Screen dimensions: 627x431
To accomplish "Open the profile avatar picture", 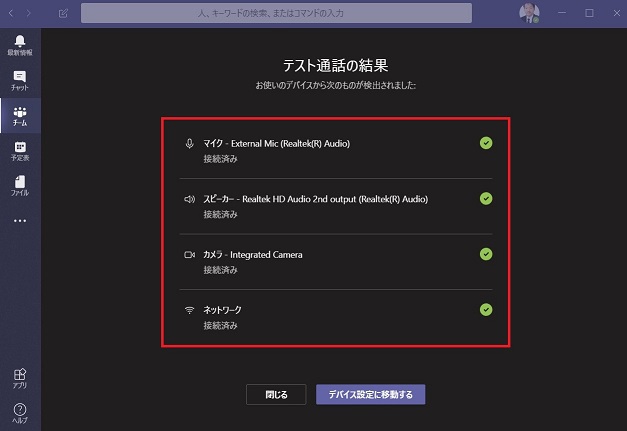I will 529,13.
